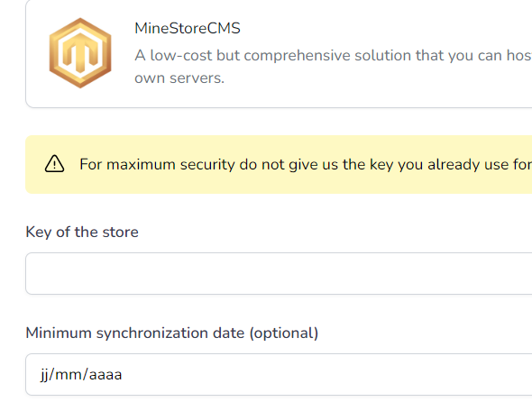Click the yellow security warning banner
The image size is (532, 420).
(x=279, y=165)
